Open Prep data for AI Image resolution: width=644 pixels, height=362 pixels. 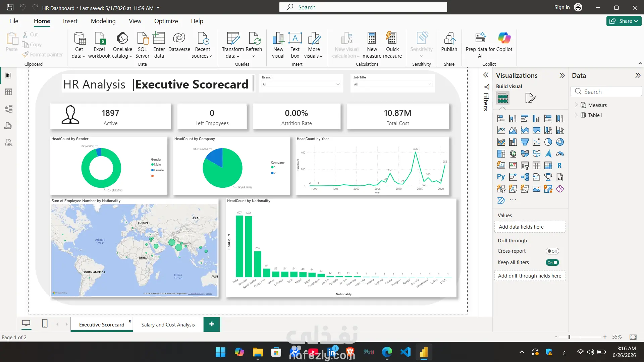(x=480, y=45)
